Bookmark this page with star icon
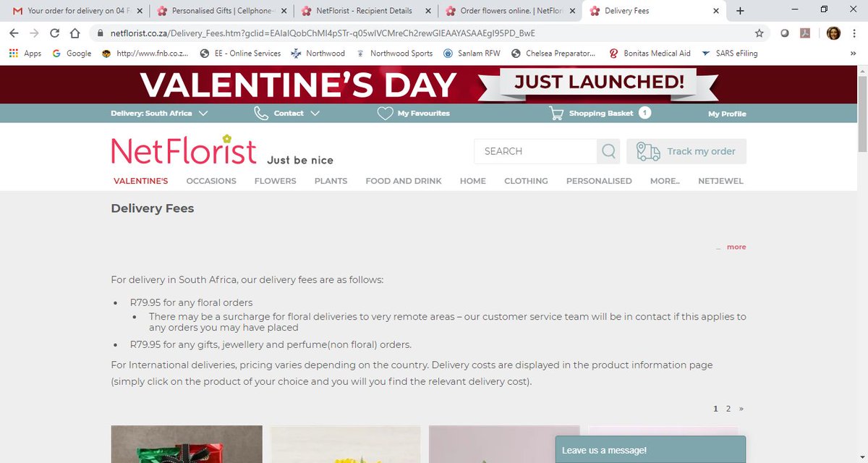This screenshot has width=868, height=463. 759,33
